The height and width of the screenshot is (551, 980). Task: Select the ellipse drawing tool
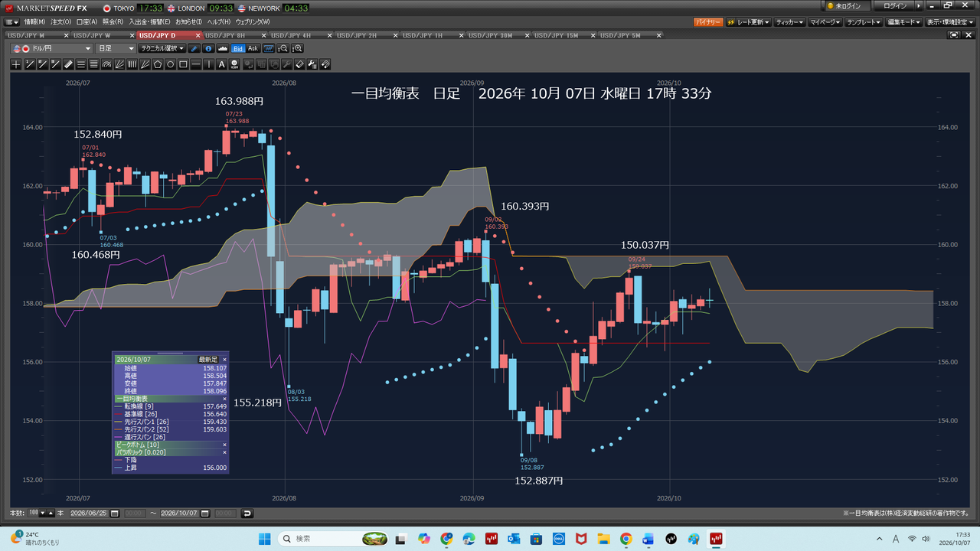point(171,64)
